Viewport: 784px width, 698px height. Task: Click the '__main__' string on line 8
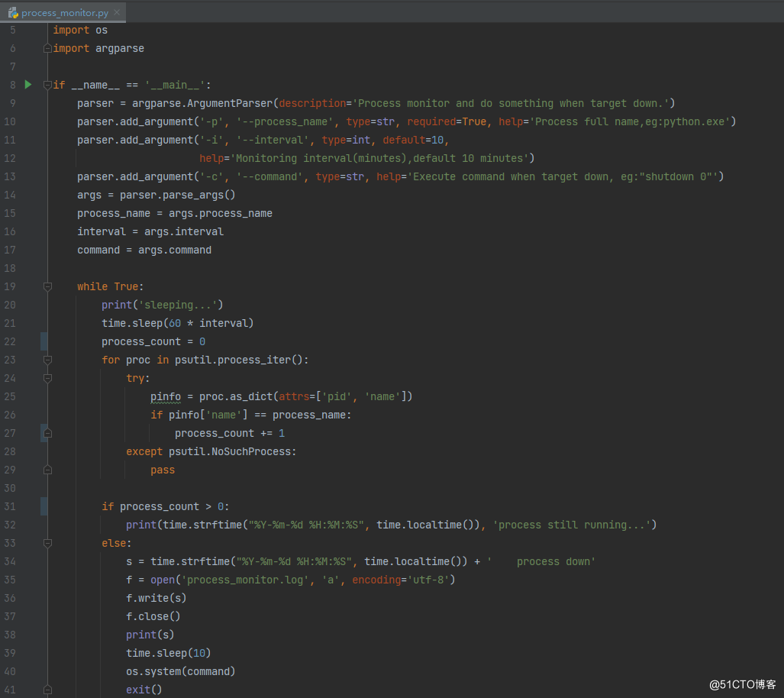tap(175, 85)
